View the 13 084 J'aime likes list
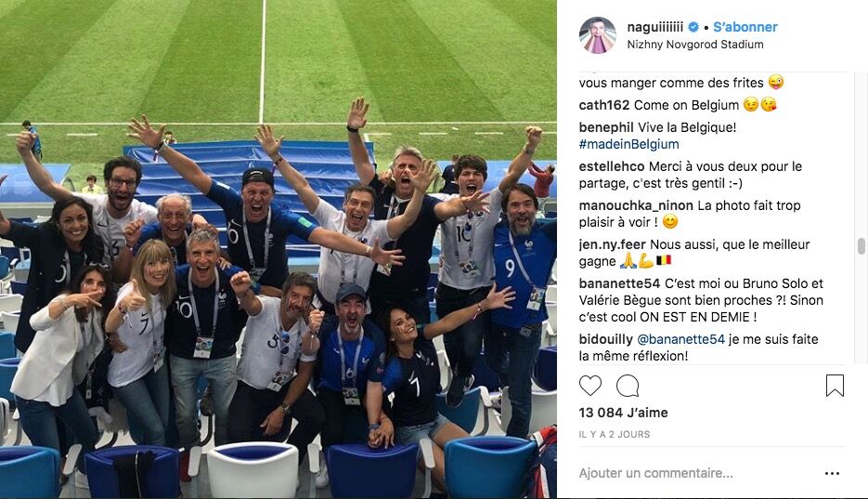This screenshot has height=499, width=868. (x=623, y=413)
